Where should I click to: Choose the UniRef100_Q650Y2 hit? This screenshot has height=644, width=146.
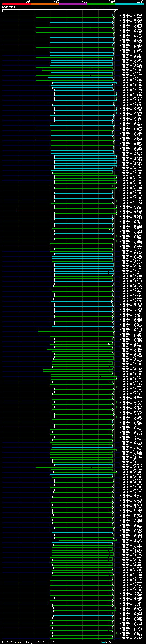point(131,344)
